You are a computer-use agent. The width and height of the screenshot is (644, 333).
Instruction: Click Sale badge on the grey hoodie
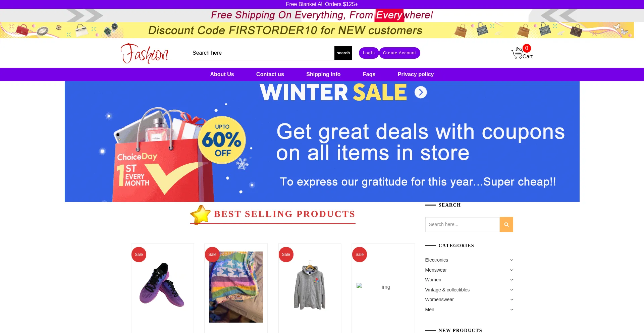[286, 255]
